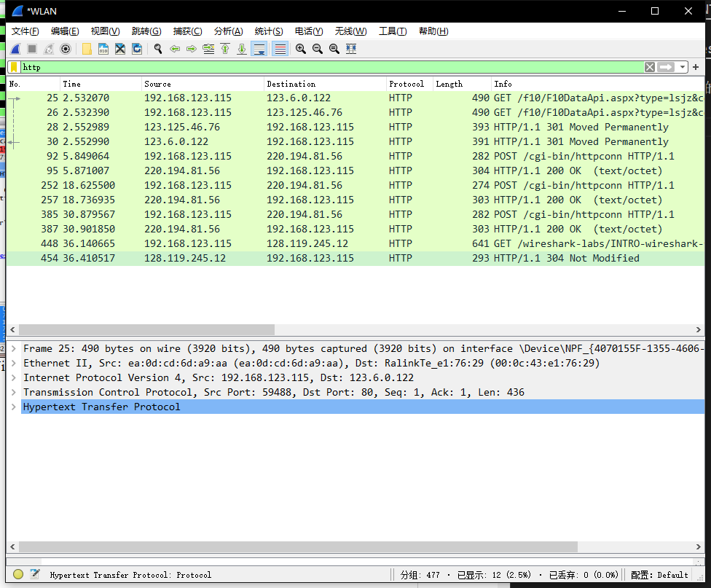The width and height of the screenshot is (711, 588).
Task: Clear the http display filter with the X
Action: 649,66
